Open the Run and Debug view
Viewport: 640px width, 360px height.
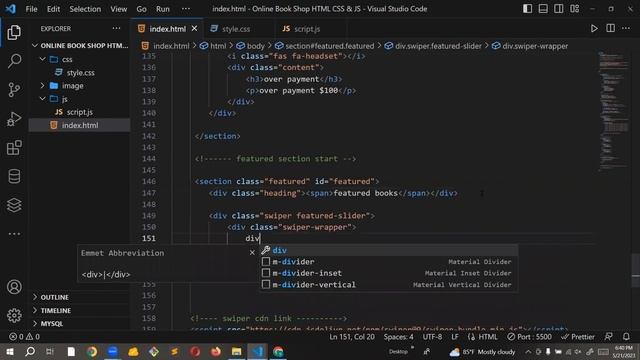point(14,119)
